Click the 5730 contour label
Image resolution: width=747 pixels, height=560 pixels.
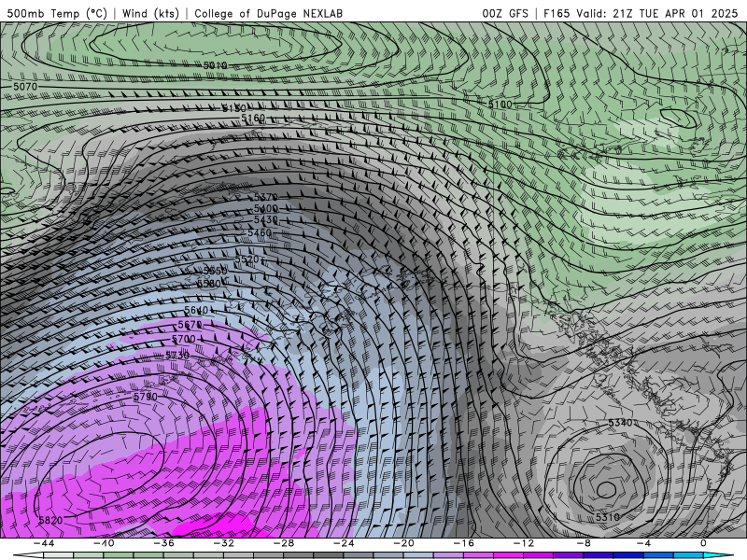[x=177, y=356]
